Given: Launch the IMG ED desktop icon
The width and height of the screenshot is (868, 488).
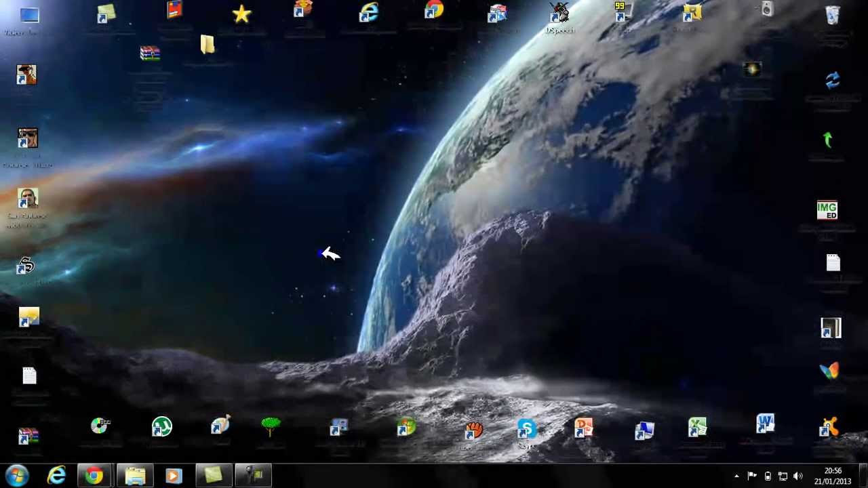Looking at the screenshot, I should point(827,211).
